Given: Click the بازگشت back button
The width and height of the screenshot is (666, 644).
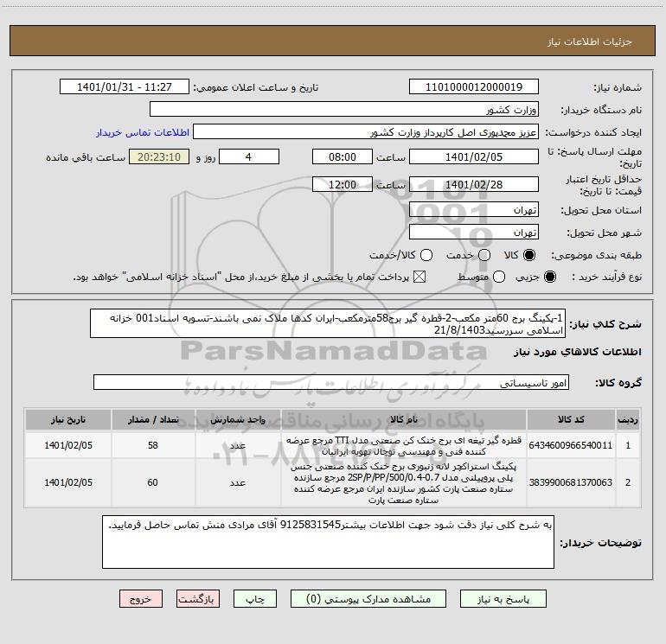Looking at the screenshot, I should 198,598.
